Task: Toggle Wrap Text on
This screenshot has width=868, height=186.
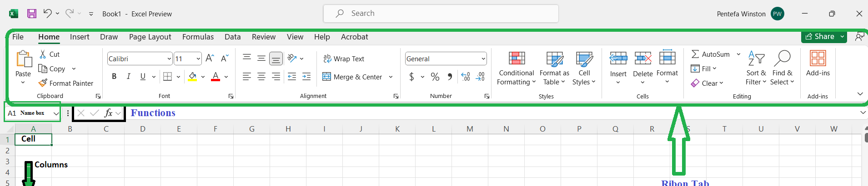Action: [344, 59]
